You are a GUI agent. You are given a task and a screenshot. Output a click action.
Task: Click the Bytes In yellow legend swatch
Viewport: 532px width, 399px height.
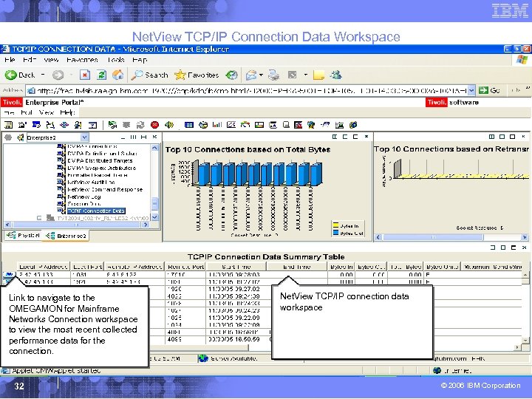pos(336,225)
